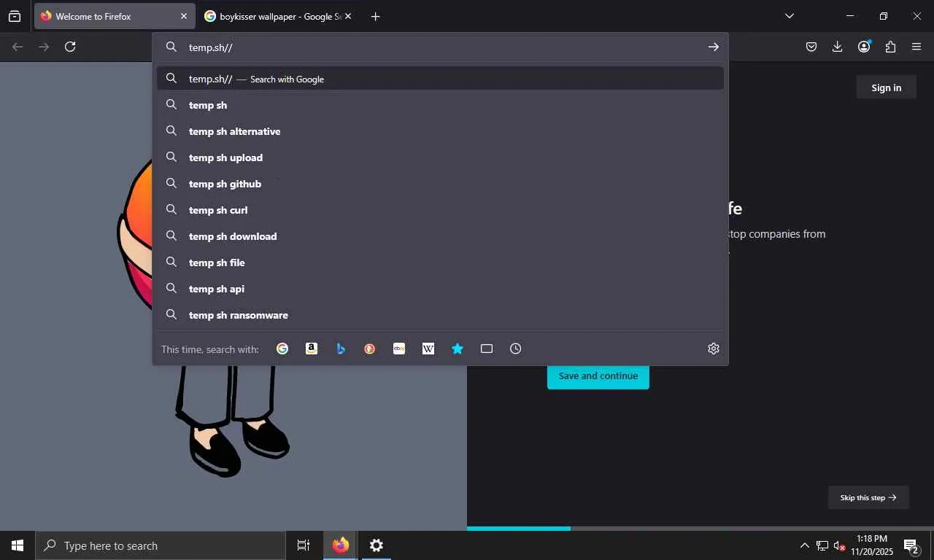This screenshot has height=560, width=934.
Task: Select the 'temp sh download' suggestion
Action: click(440, 236)
